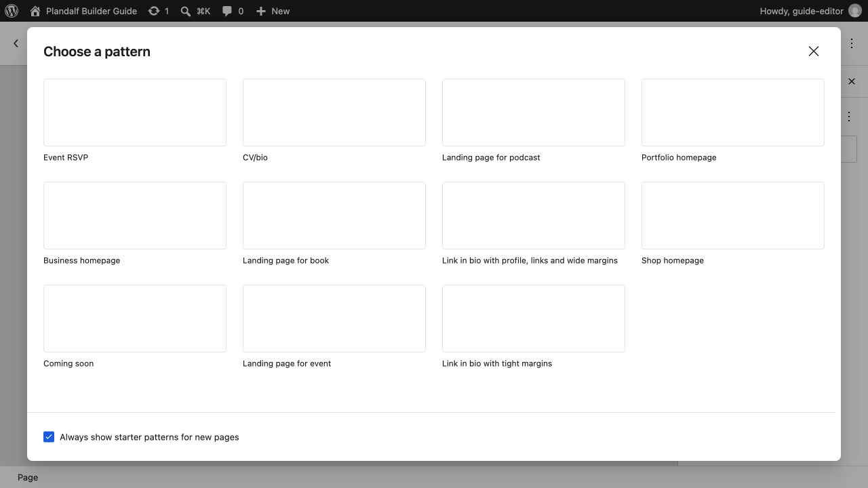The width and height of the screenshot is (868, 488).
Task: Pick the Landing page for podcast pattern
Action: click(x=534, y=113)
